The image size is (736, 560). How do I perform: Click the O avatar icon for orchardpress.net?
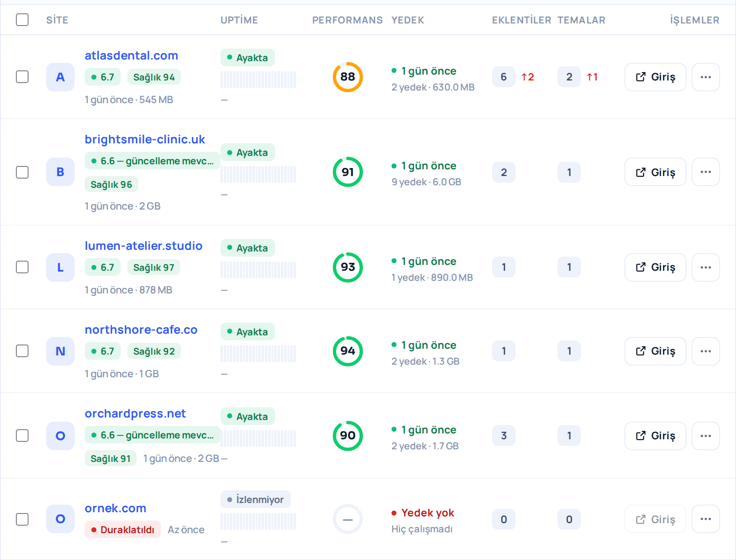point(60,436)
